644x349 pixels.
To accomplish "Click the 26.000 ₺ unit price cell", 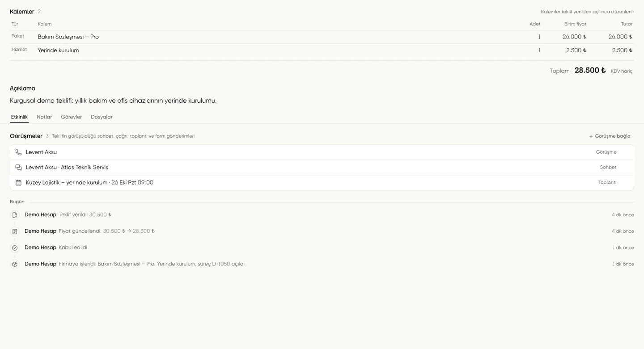I will (575, 37).
